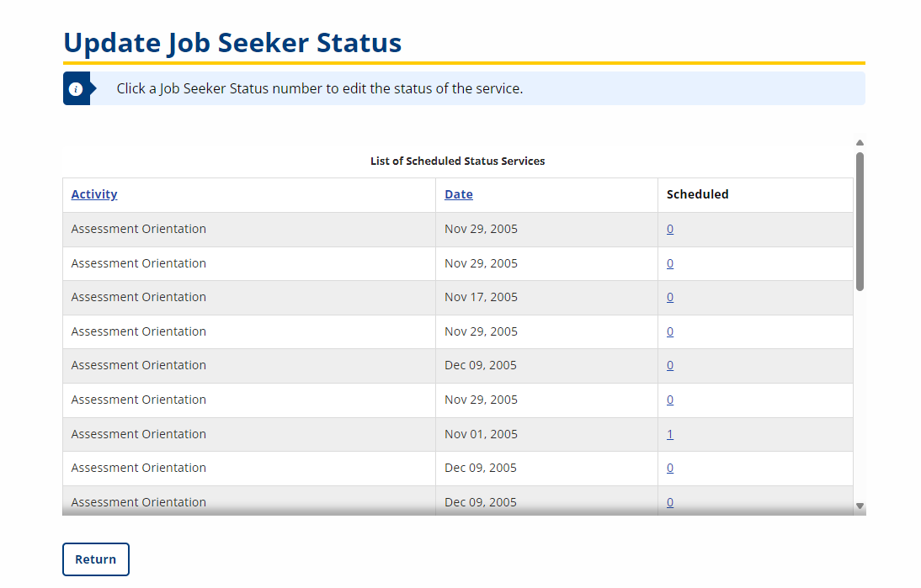Sort the list by Date column
This screenshot has height=588, width=921.
[x=459, y=194]
